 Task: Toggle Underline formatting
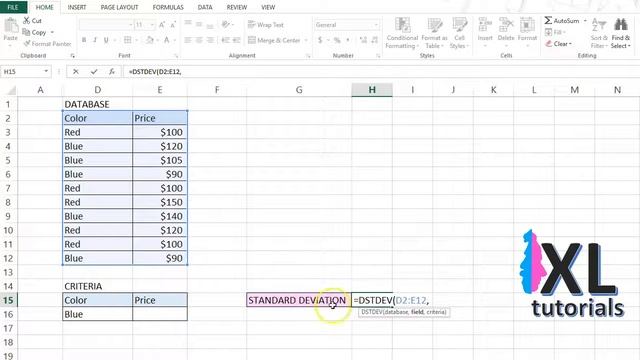106,40
